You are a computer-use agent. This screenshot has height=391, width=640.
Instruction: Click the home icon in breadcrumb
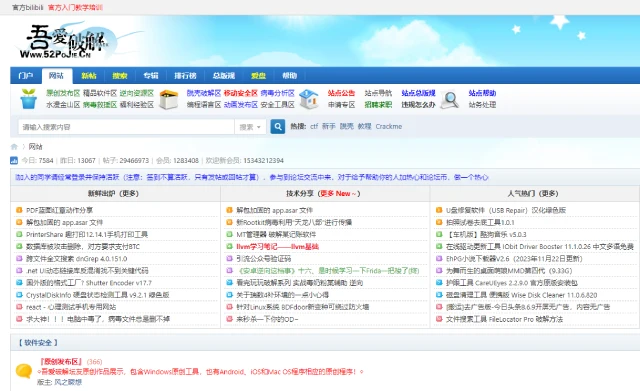coord(14,147)
